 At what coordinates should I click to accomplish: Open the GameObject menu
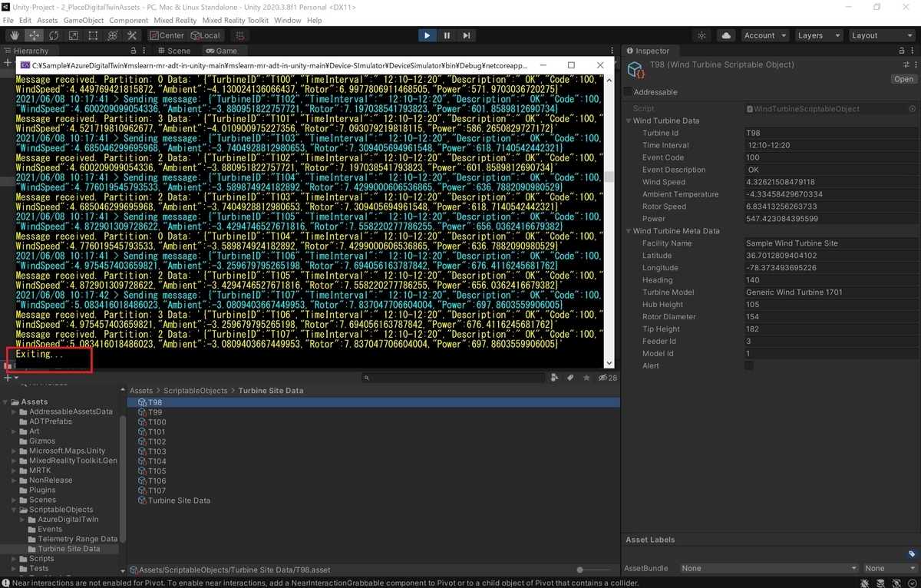(x=84, y=20)
